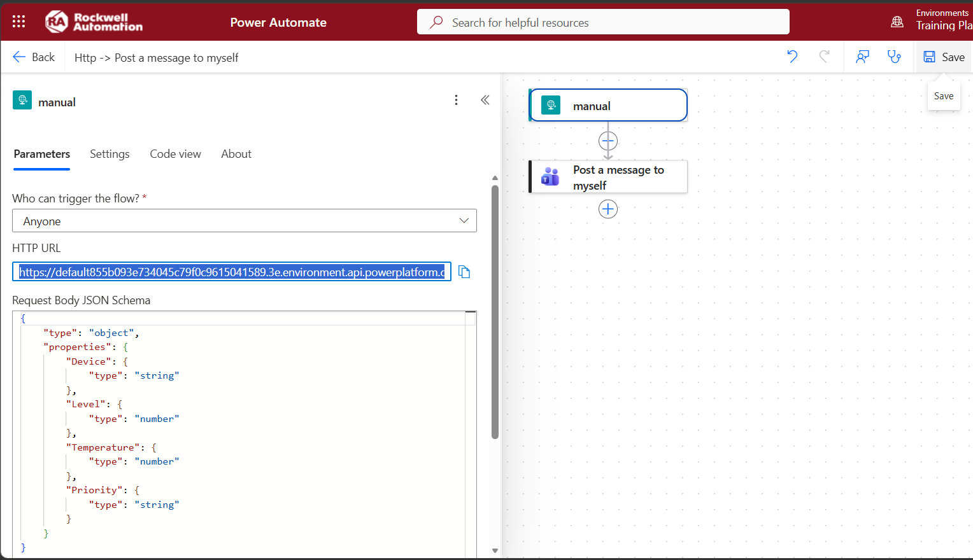The image size is (973, 560).
Task: Open the app launcher waffle icon
Action: (18, 22)
